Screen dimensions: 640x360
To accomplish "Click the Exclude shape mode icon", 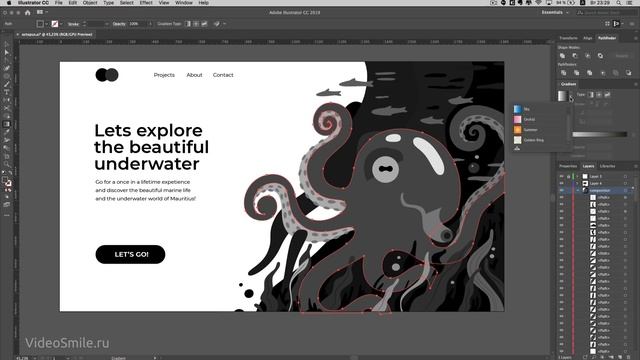I will 600,56.
